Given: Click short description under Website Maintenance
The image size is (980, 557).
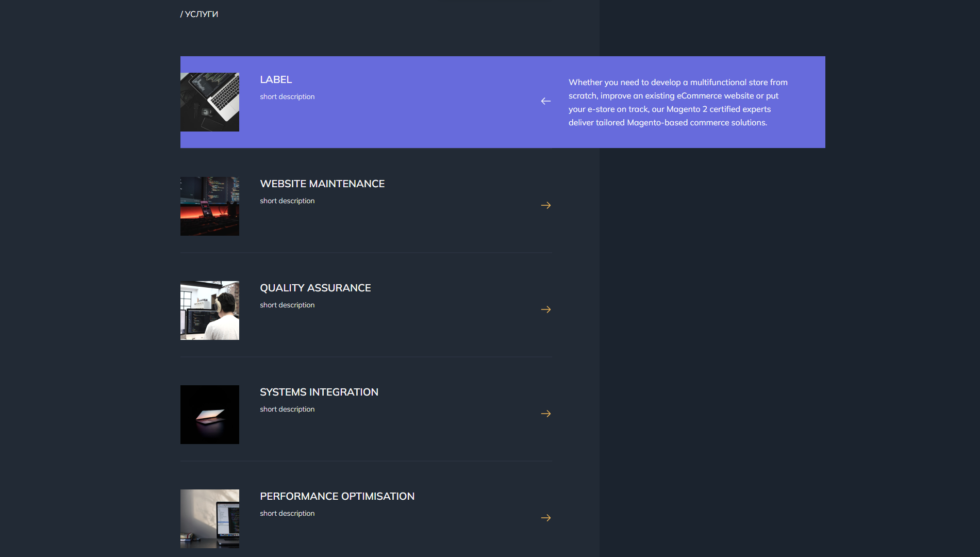Looking at the screenshot, I should click(x=287, y=201).
